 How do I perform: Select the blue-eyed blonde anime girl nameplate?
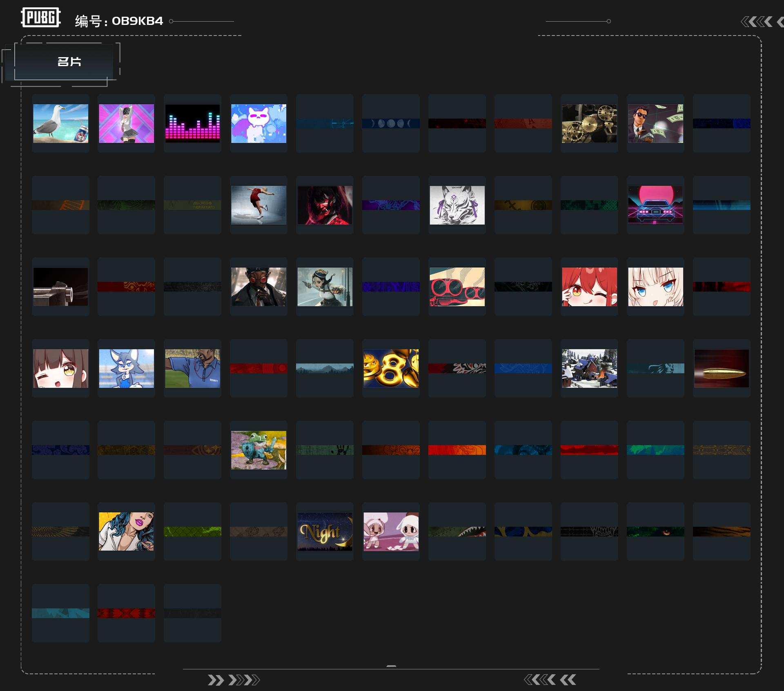(655, 287)
